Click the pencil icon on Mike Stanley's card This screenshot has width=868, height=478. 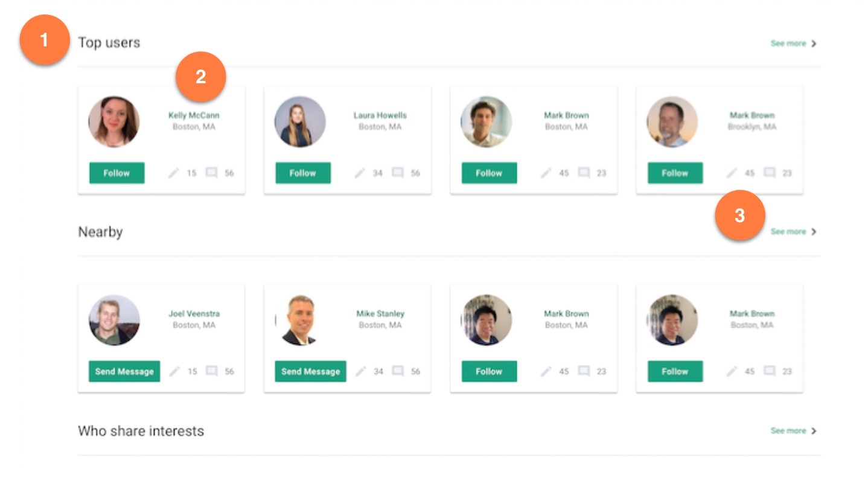(360, 371)
